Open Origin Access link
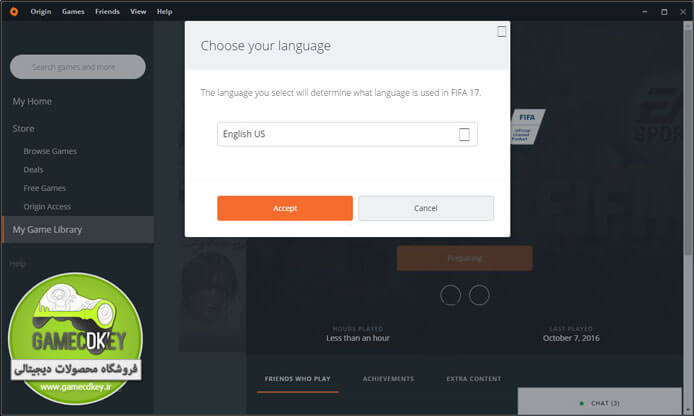694x416 pixels. click(x=47, y=207)
